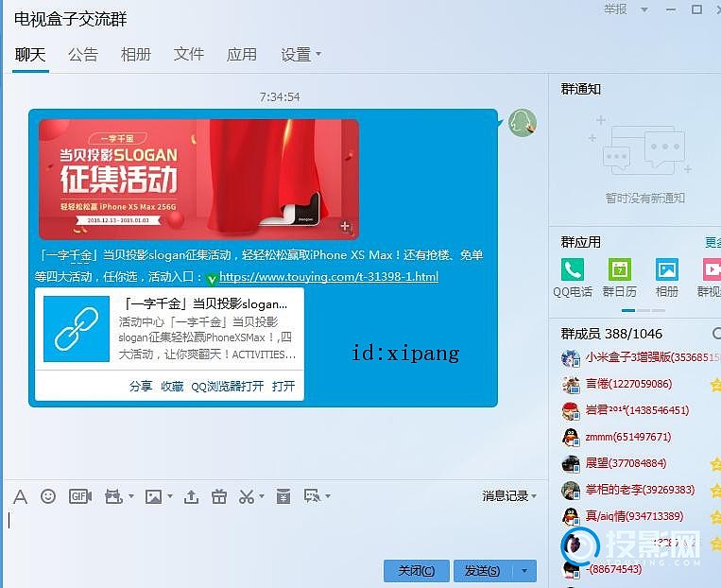Click the 群应用 page indicator dots
The width and height of the screenshot is (721, 588).
click(644, 311)
